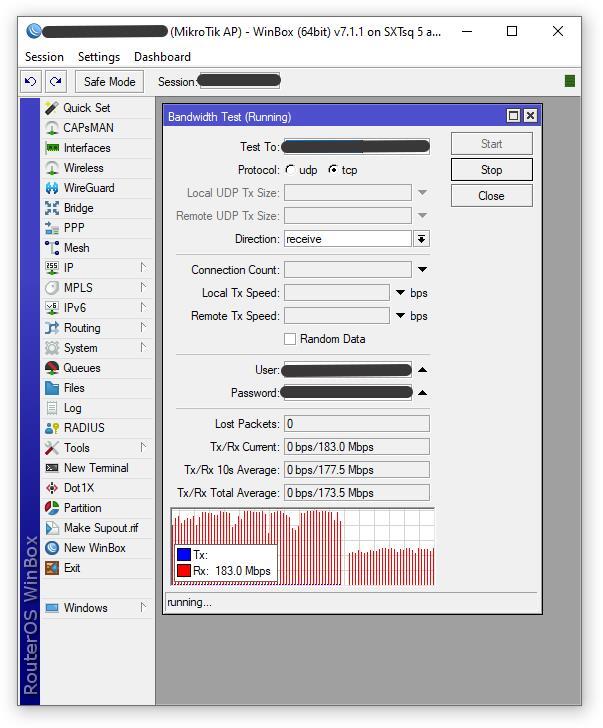
Task: Toggle the Safe Mode button
Action: [x=109, y=82]
